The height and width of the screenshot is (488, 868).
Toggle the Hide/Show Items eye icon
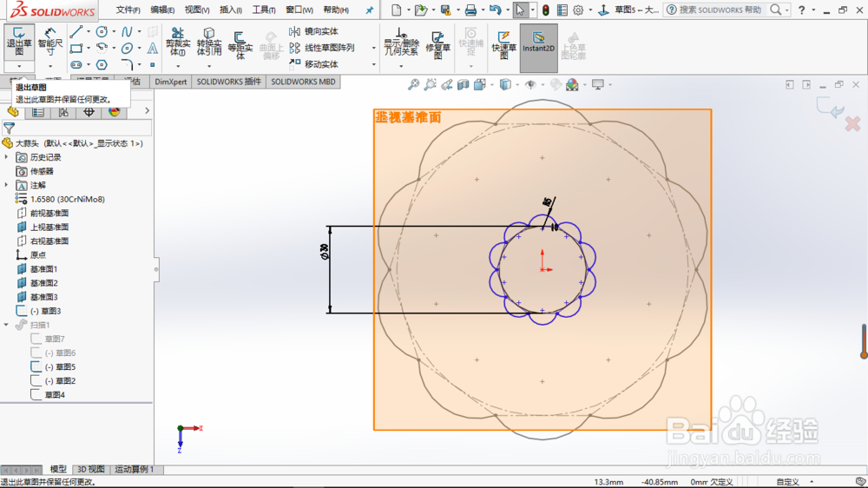530,85
